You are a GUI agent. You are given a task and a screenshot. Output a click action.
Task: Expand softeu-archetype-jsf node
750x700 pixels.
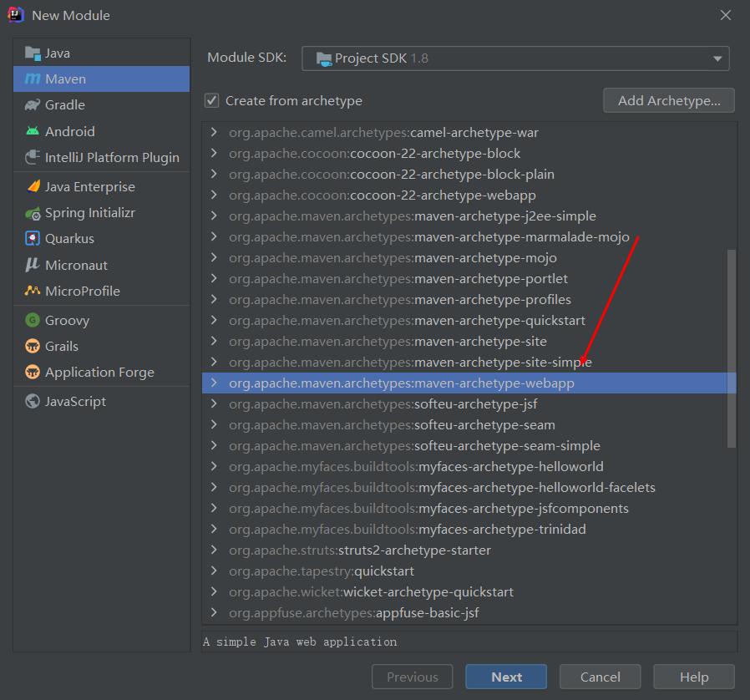tap(214, 403)
